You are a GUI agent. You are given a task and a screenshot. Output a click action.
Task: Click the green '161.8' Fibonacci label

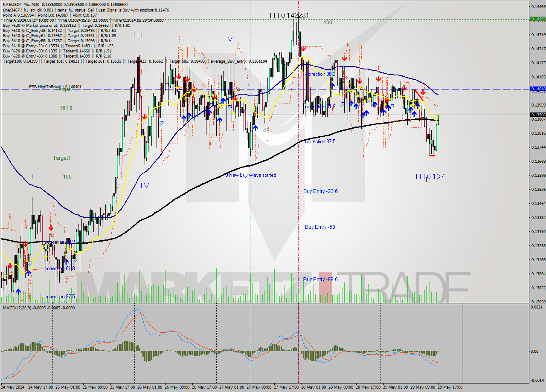(66, 108)
